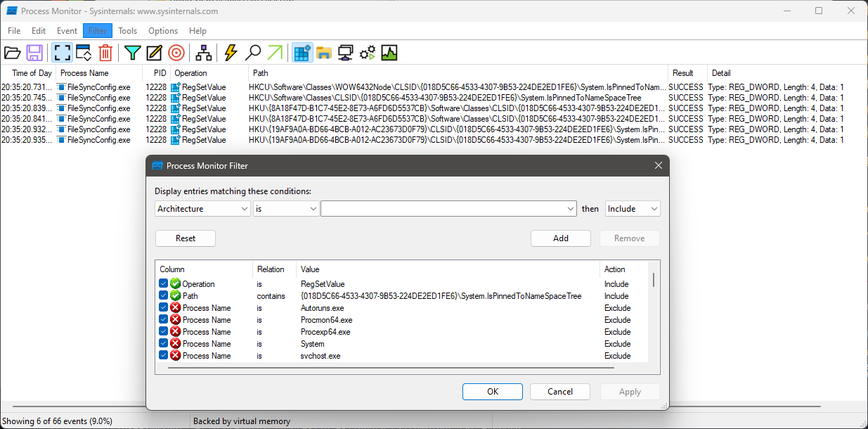Uncheck the Procexp64.exe exclude rule checkbox
This screenshot has width=868, height=429.
coord(164,332)
